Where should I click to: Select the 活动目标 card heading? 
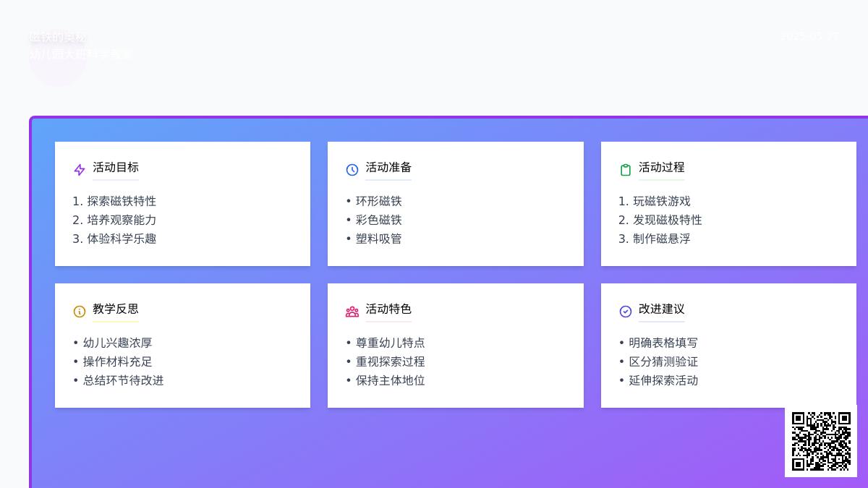[116, 168]
